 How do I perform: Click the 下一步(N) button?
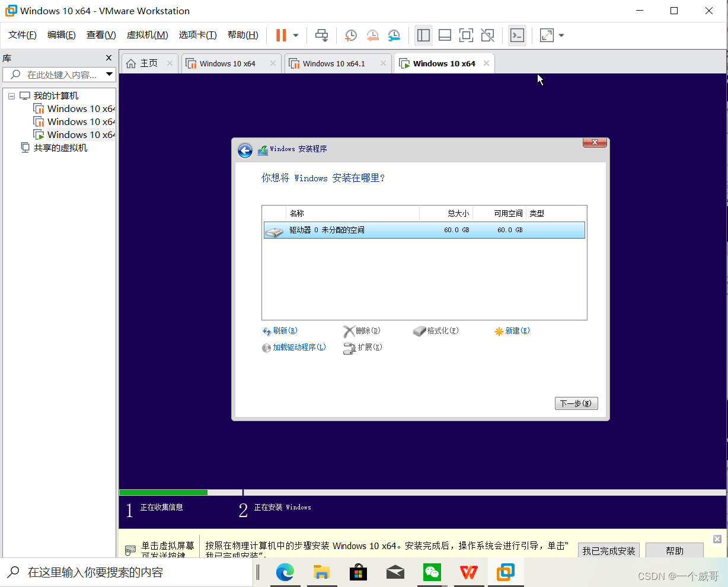click(x=576, y=403)
